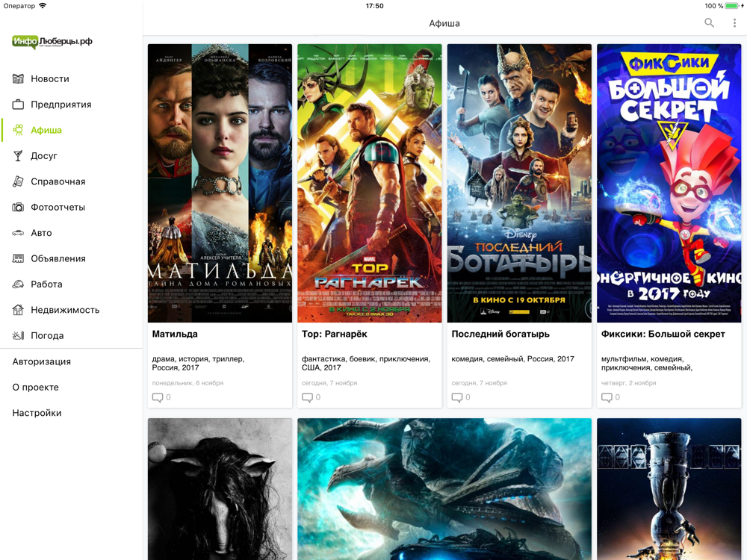Screen dimensions: 747x560
Task: Click the Новости newspaper icon
Action: (18, 78)
